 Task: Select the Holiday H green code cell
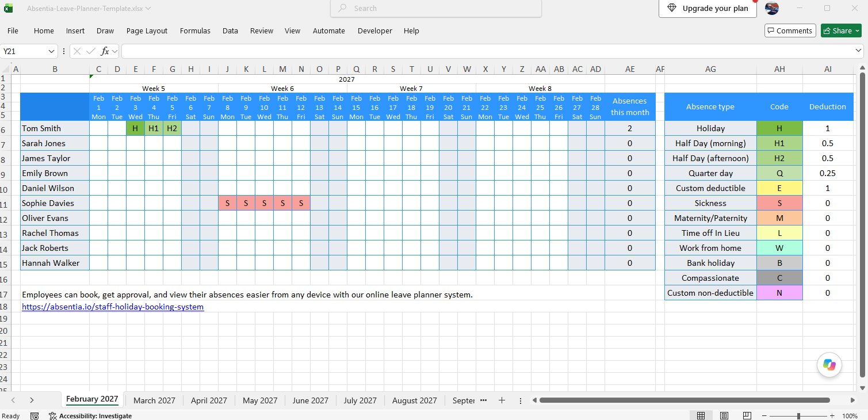pos(779,128)
